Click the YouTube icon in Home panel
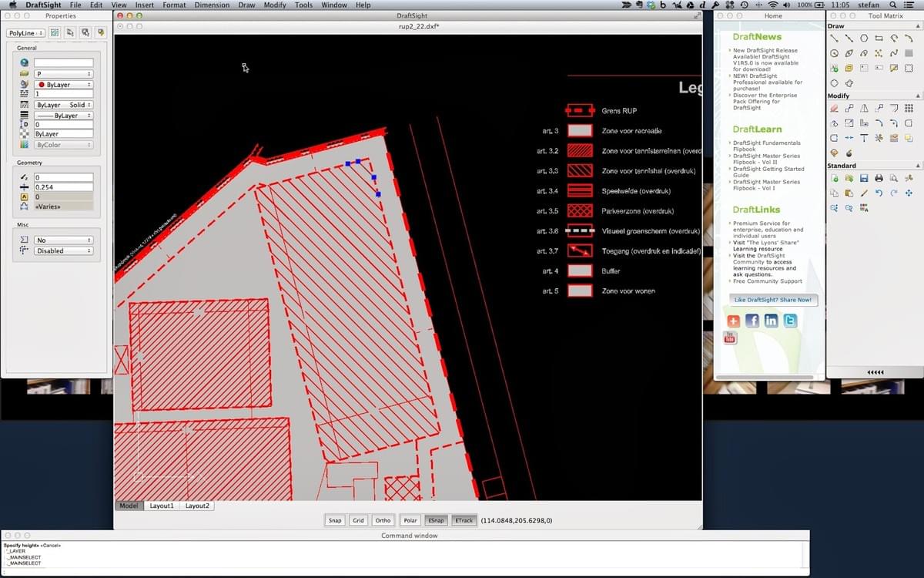The height and width of the screenshot is (578, 924). [x=730, y=338]
